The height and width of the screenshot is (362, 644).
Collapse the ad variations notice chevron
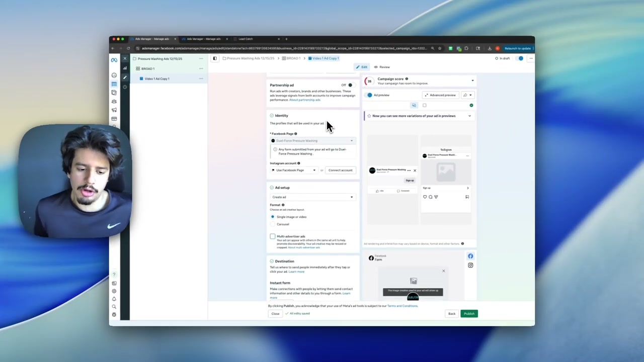click(x=469, y=116)
